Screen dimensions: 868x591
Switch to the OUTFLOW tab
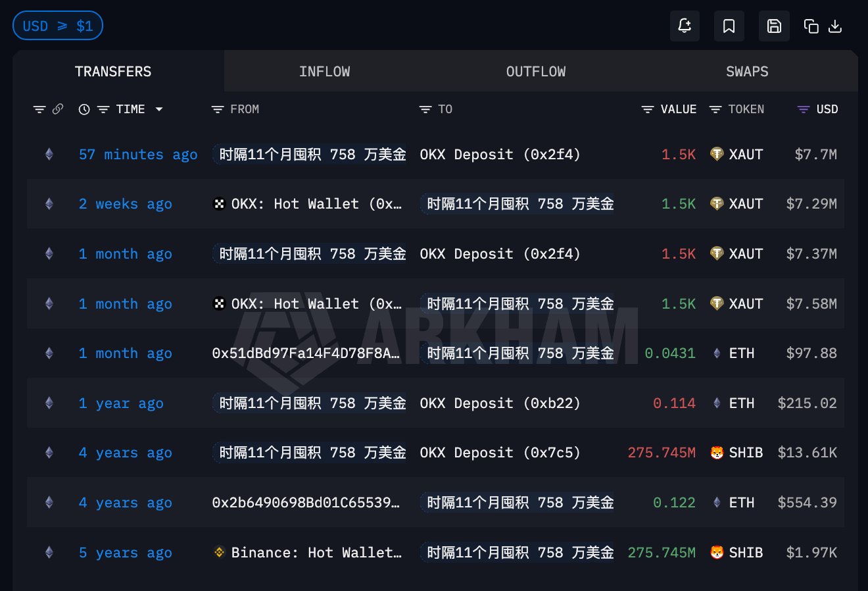point(536,72)
